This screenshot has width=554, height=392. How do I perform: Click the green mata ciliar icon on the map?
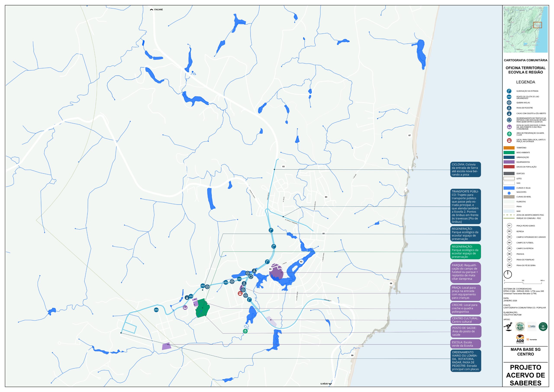245,331
